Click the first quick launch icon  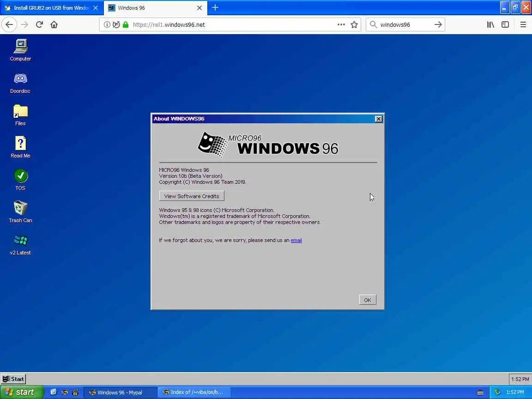coord(54,392)
